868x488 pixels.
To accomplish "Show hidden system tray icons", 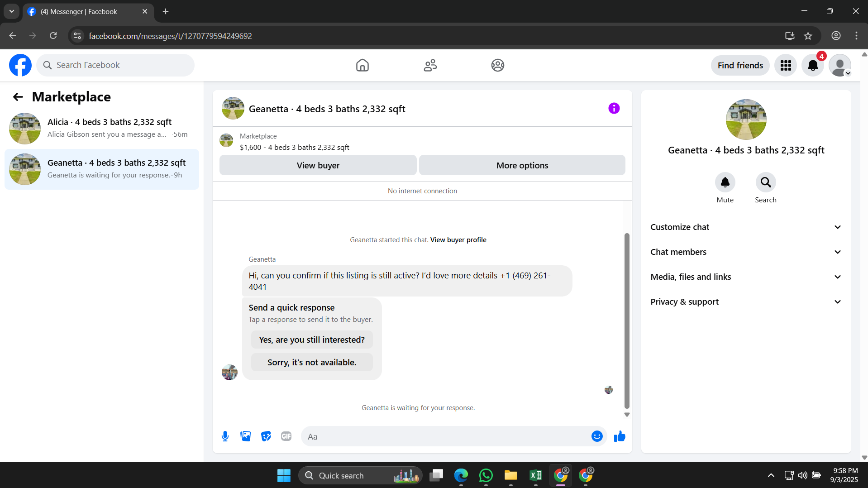I will pos(771,475).
